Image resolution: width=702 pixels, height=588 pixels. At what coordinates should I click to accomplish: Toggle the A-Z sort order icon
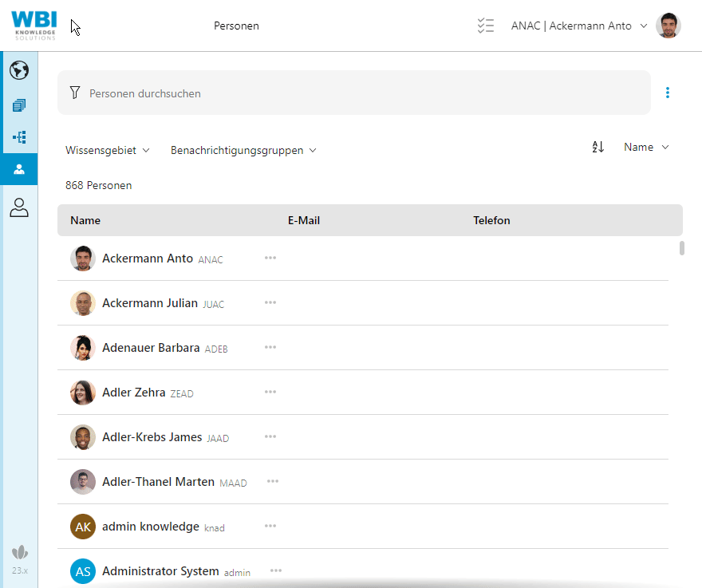tap(598, 148)
